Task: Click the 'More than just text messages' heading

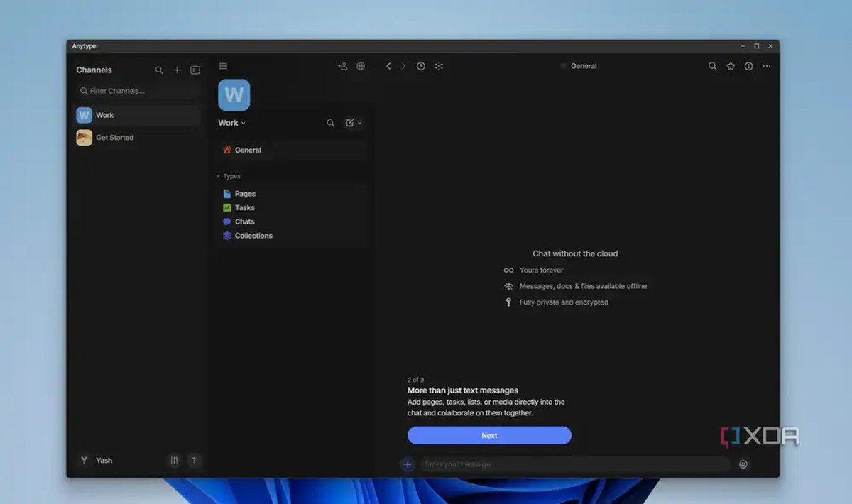Action: (x=463, y=390)
